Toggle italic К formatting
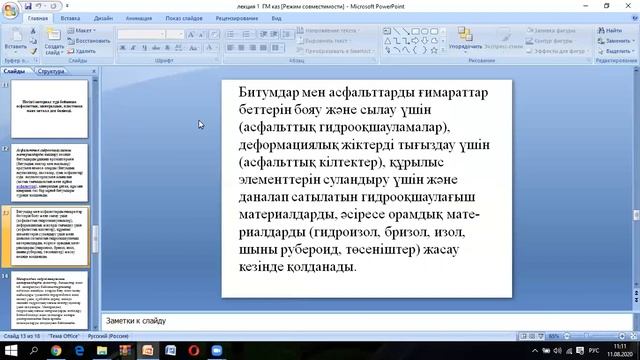640x360 pixels. [x=133, y=48]
